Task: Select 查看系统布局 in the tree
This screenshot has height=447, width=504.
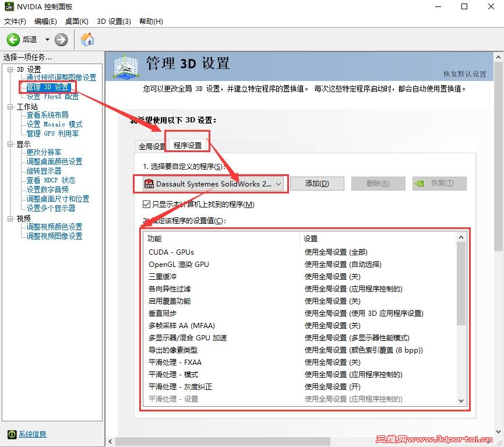Action: click(48, 115)
